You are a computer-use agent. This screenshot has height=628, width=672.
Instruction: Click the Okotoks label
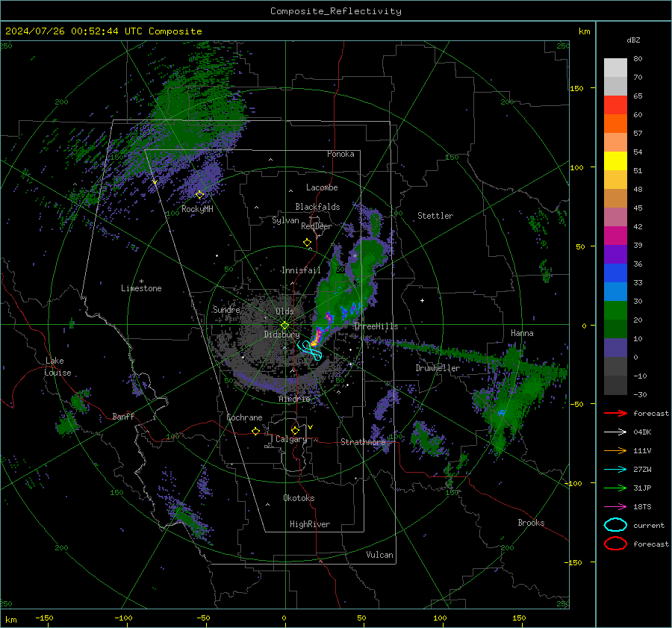(x=299, y=499)
